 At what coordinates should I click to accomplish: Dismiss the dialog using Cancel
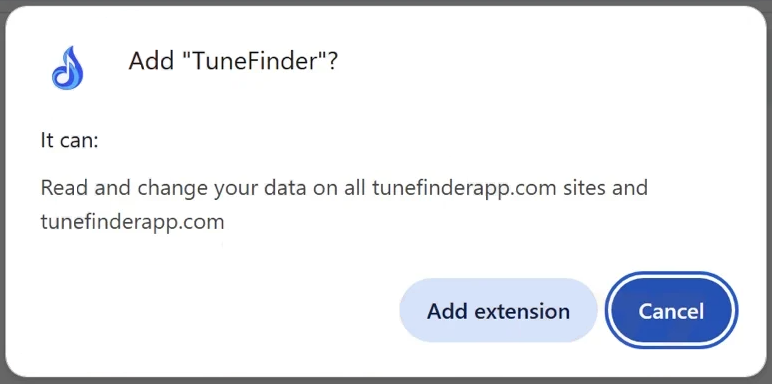671,311
